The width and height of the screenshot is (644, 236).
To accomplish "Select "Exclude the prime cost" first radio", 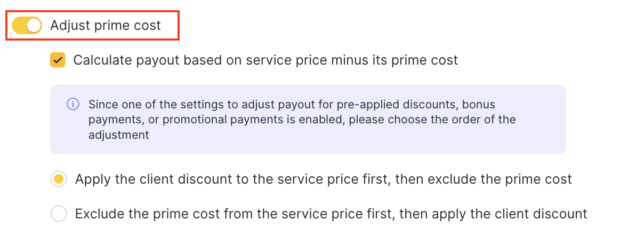I will [x=59, y=214].
